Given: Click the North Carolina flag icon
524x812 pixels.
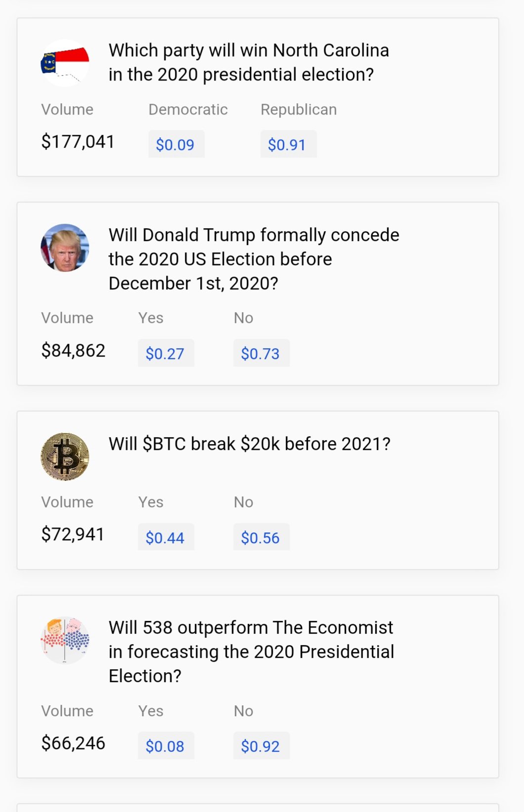Looking at the screenshot, I should 65,63.
